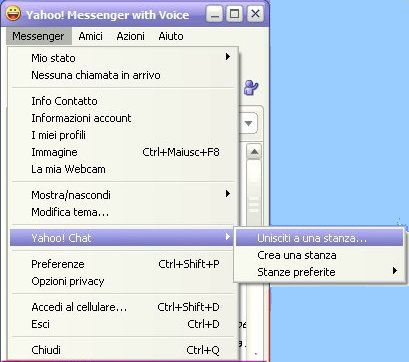Click the add-friend person icon
Viewport: 409px width, 362px height.
click(251, 88)
